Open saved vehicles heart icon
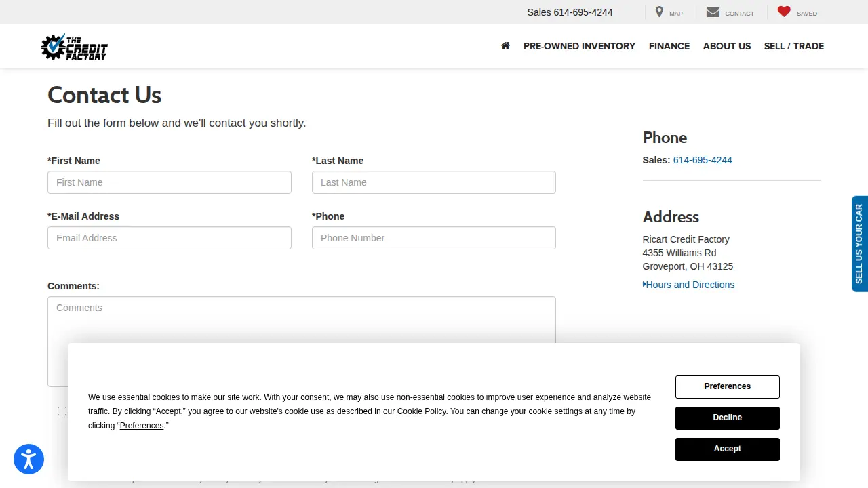868x488 pixels. click(x=784, y=12)
